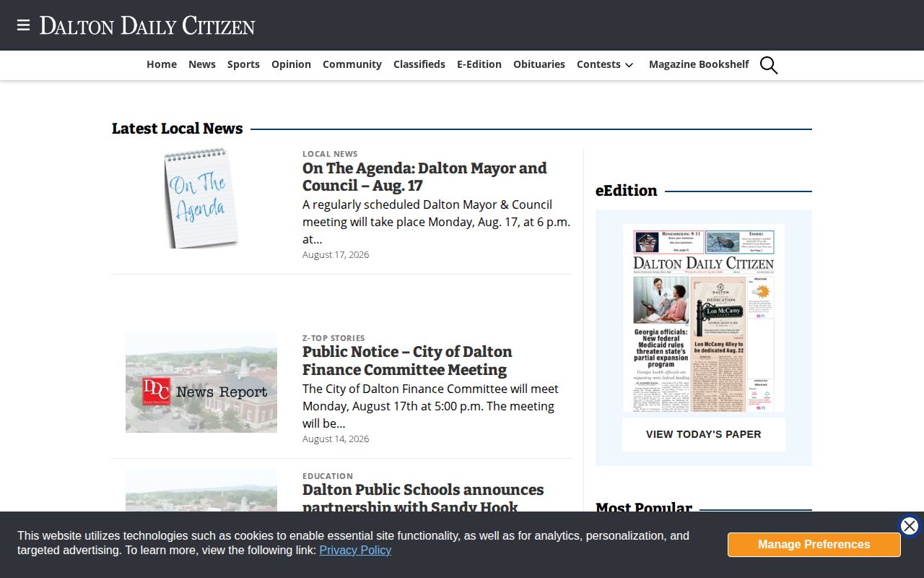924x578 pixels.
Task: Click the LOCAL NEWS category label
Action: [x=330, y=154]
